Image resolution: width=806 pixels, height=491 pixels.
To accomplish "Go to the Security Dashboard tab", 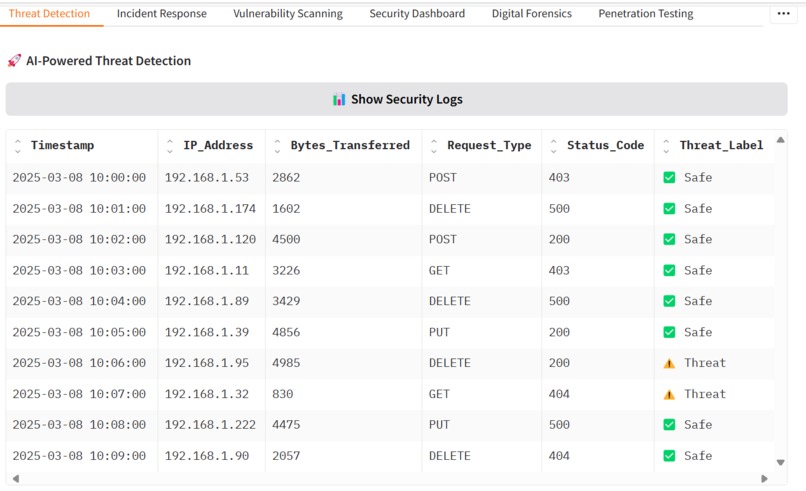I will click(417, 14).
